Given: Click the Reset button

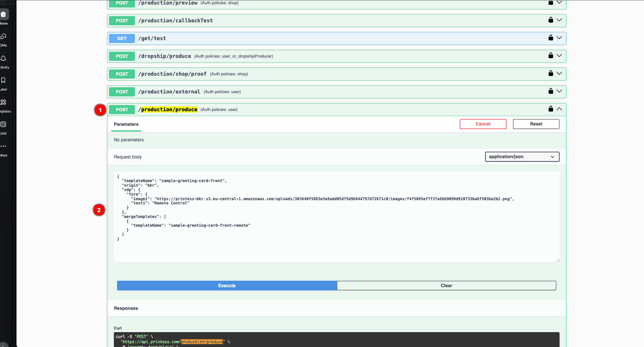Looking at the screenshot, I should tap(536, 124).
